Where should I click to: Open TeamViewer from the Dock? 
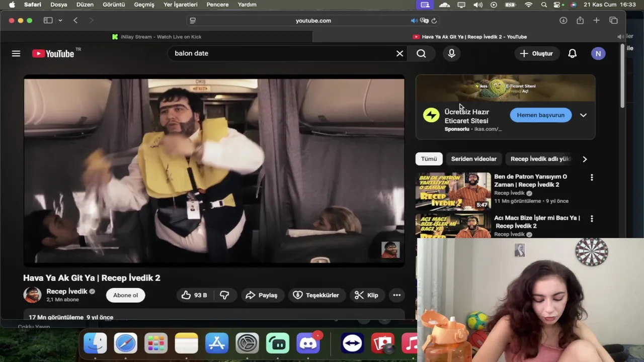tap(352, 343)
